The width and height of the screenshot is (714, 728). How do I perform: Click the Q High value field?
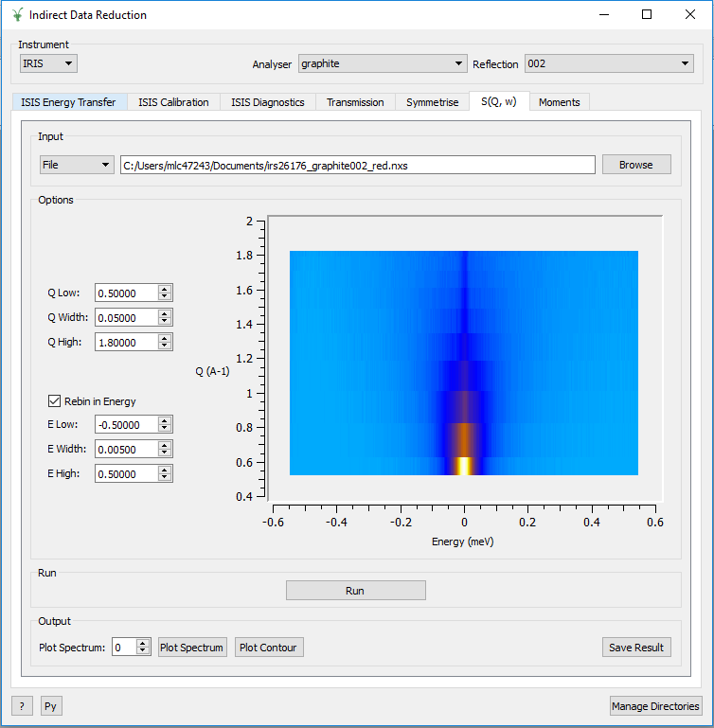pyautogui.click(x=126, y=342)
